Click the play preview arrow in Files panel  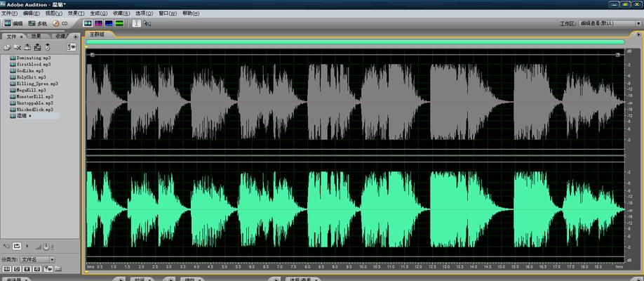[27, 246]
